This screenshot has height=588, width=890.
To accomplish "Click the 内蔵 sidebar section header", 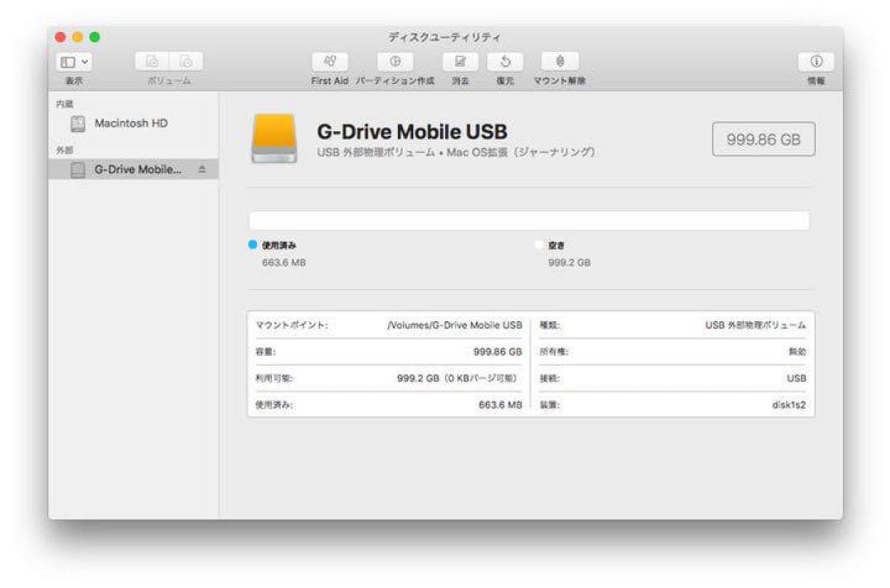I will (x=65, y=104).
